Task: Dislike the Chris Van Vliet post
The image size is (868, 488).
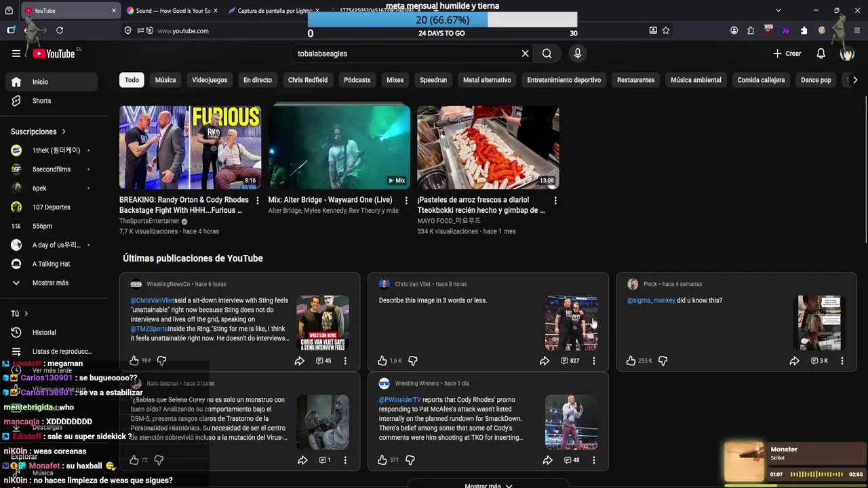Action: (x=412, y=361)
